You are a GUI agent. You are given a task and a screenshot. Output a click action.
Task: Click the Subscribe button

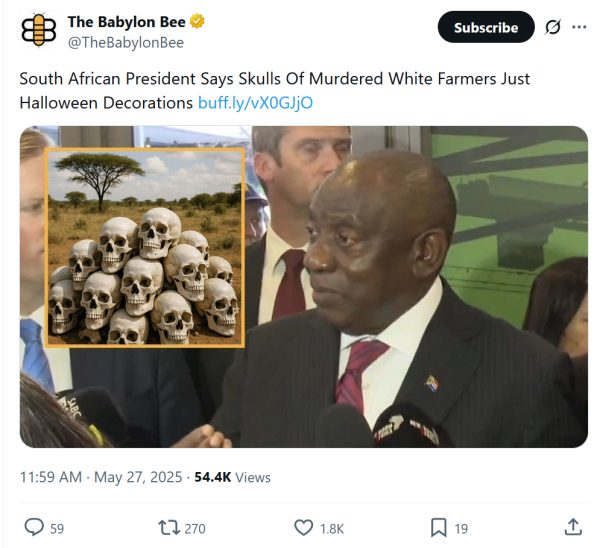[x=486, y=27]
